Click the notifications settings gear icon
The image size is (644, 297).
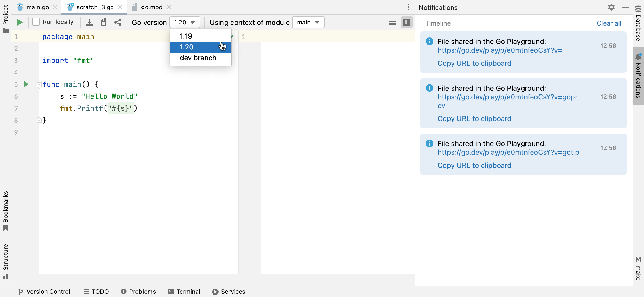click(611, 7)
